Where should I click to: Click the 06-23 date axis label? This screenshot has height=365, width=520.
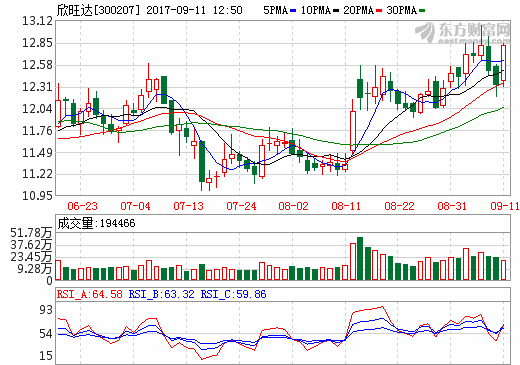(x=82, y=206)
